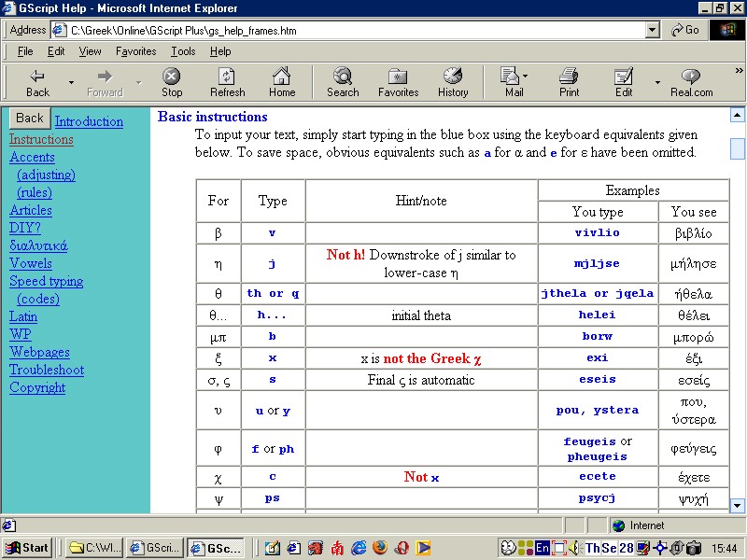This screenshot has height=560, width=747.
Task: Open the Address bar history dropdown
Action: click(x=652, y=29)
